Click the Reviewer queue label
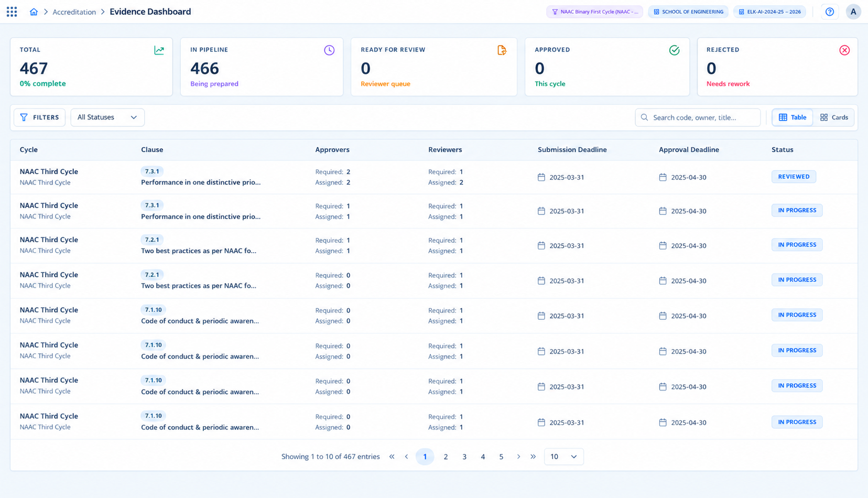Screen dimensions: 868x498 (385, 84)
